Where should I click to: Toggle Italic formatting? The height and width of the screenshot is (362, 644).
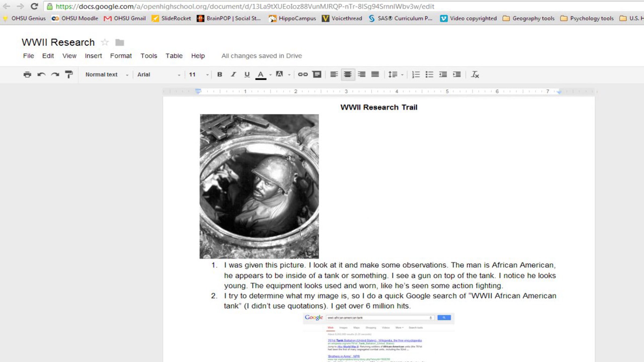coord(233,75)
